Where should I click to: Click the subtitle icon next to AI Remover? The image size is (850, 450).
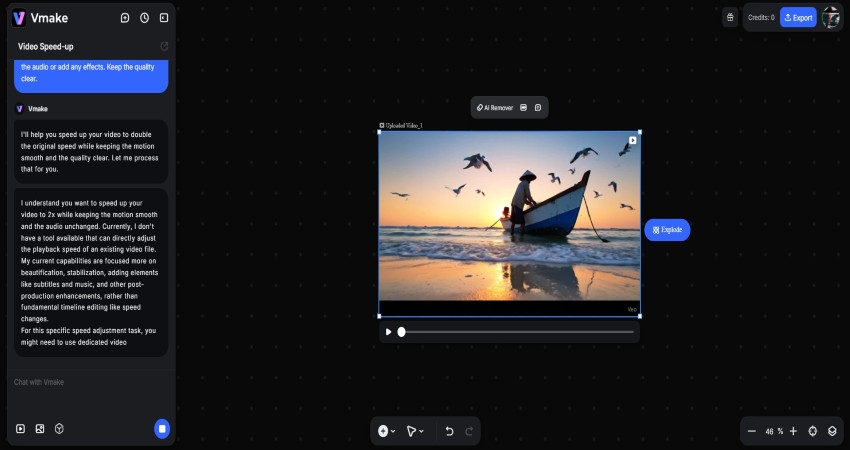523,108
